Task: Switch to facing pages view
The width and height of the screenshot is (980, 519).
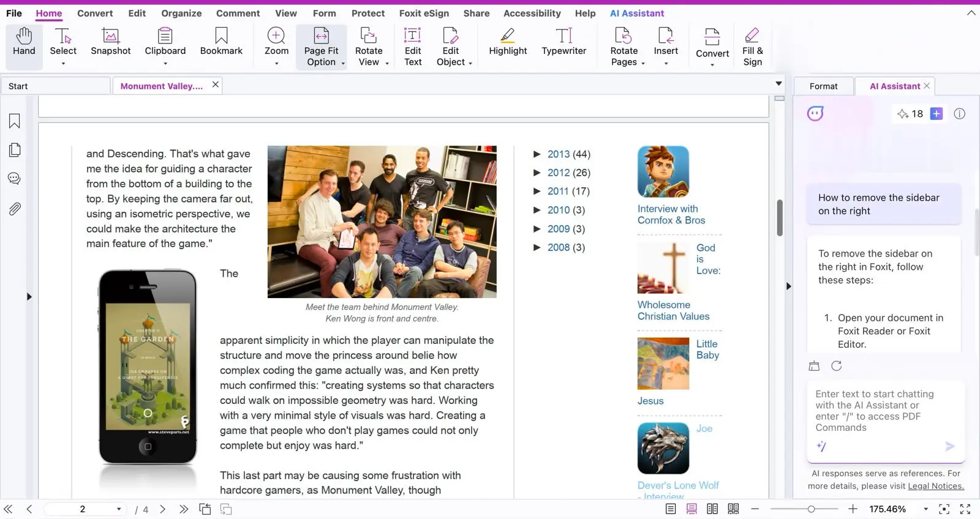Action: tap(712, 509)
